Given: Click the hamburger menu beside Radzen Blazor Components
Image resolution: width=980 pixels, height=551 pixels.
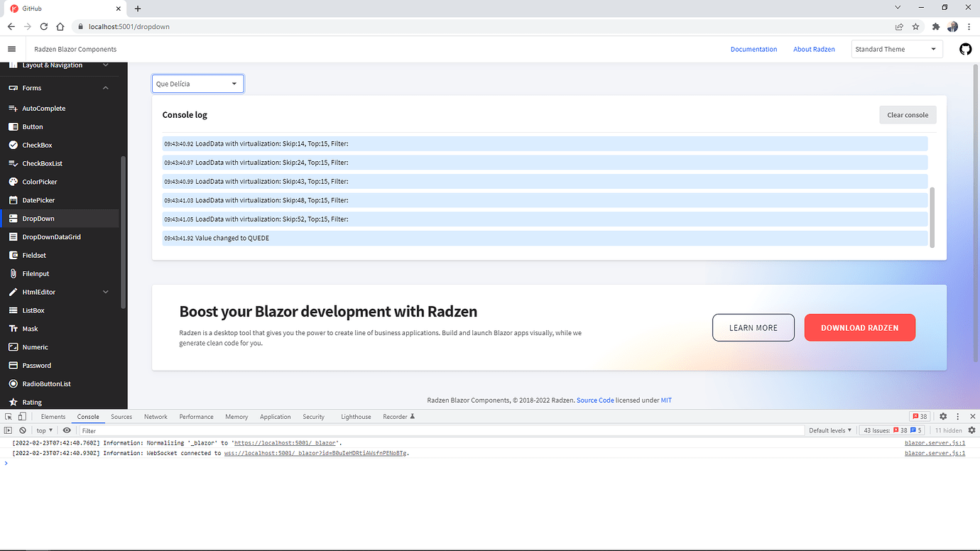Looking at the screenshot, I should (11, 49).
